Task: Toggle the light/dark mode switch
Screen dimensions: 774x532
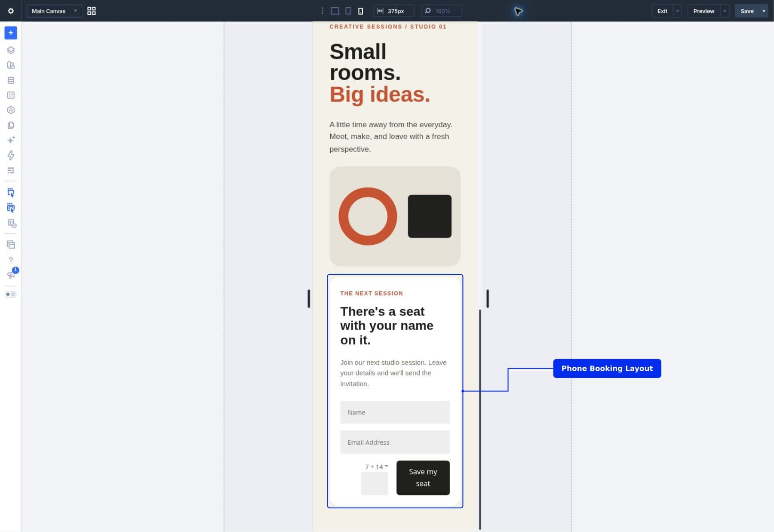Action: pyautogui.click(x=11, y=295)
